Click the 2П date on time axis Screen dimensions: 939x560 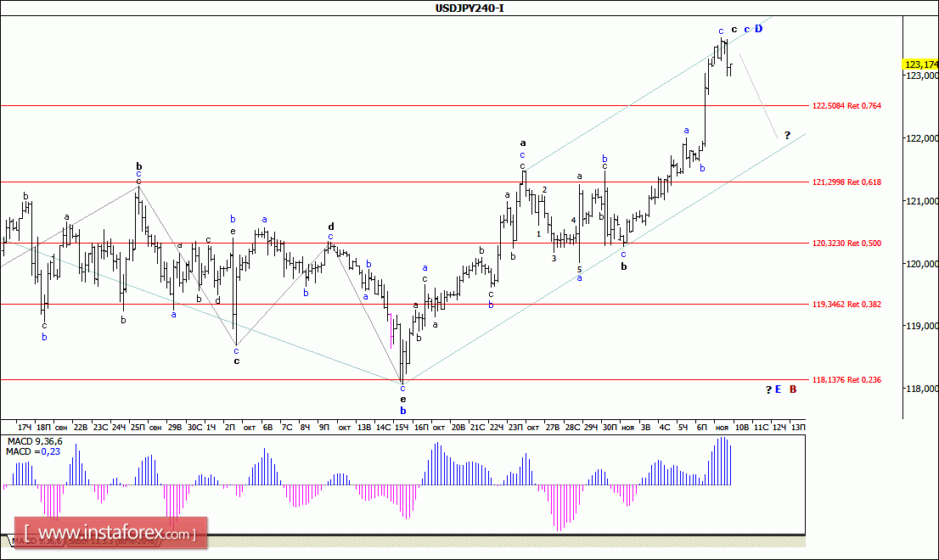(230, 427)
